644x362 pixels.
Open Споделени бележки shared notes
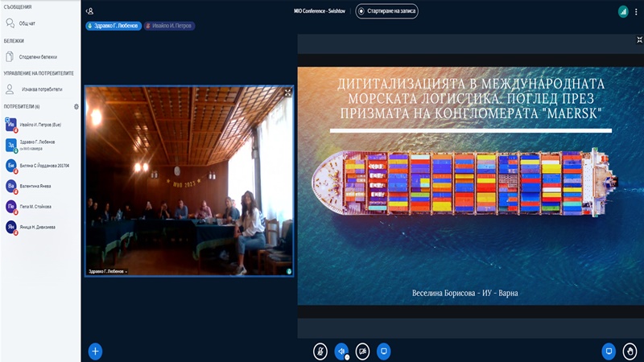(40, 56)
